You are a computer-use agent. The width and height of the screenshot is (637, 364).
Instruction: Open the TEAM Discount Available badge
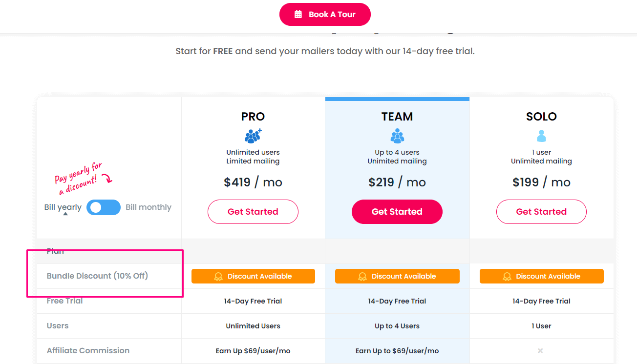pyautogui.click(x=397, y=276)
